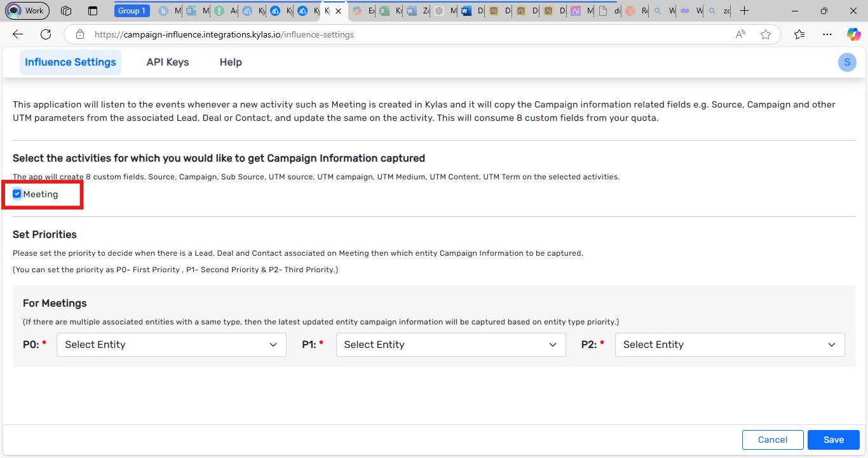The image size is (868, 458).
Task: Open the Work profile menu
Action: 27,11
